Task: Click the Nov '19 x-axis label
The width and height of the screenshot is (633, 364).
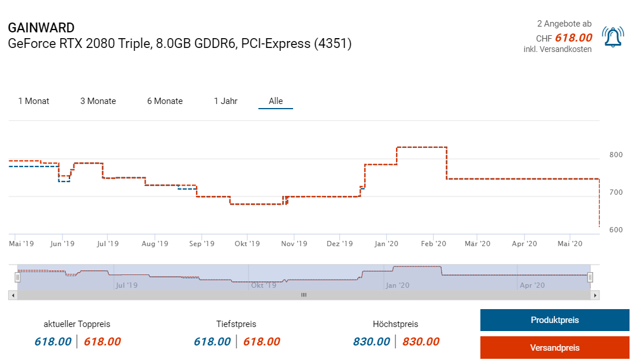Action: [x=294, y=244]
